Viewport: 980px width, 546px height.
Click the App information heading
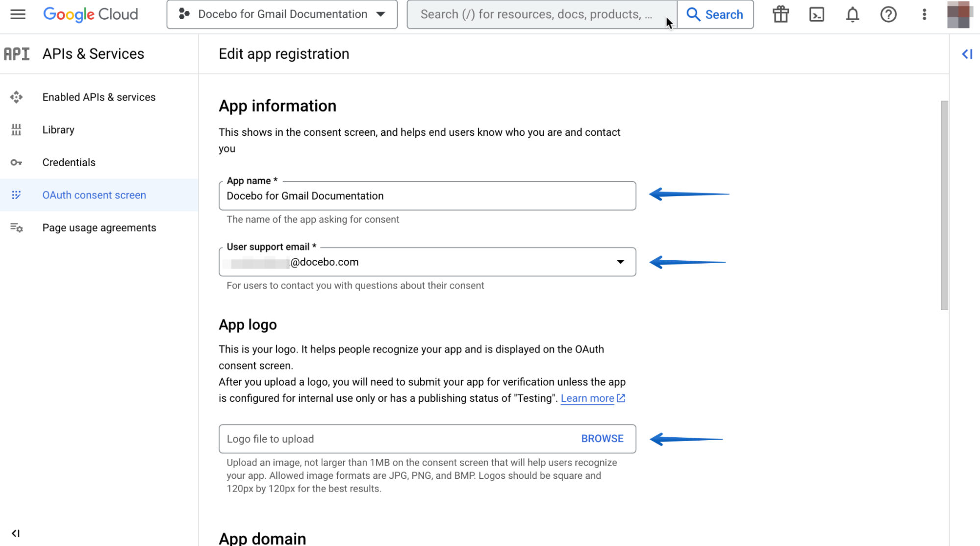point(277,106)
